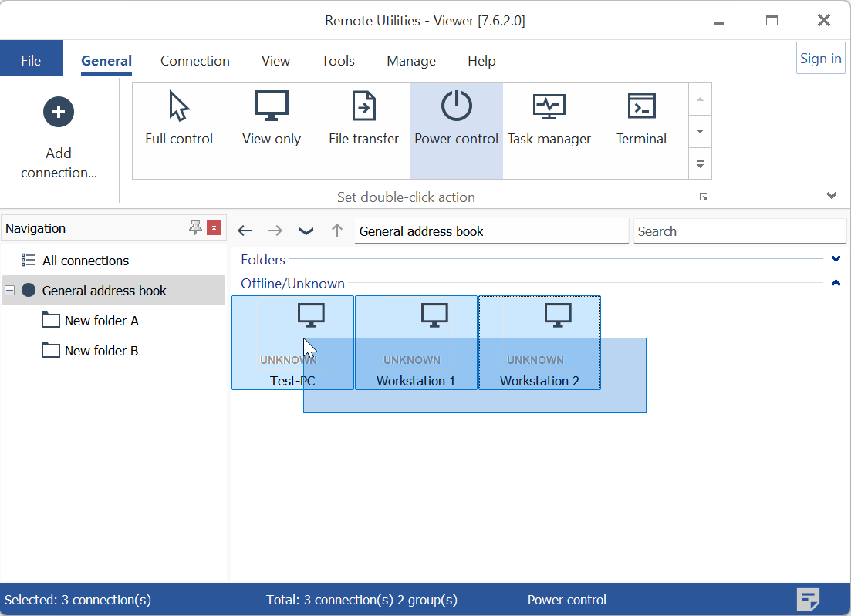Pin the Navigation pane
The width and height of the screenshot is (851, 616).
[195, 227]
